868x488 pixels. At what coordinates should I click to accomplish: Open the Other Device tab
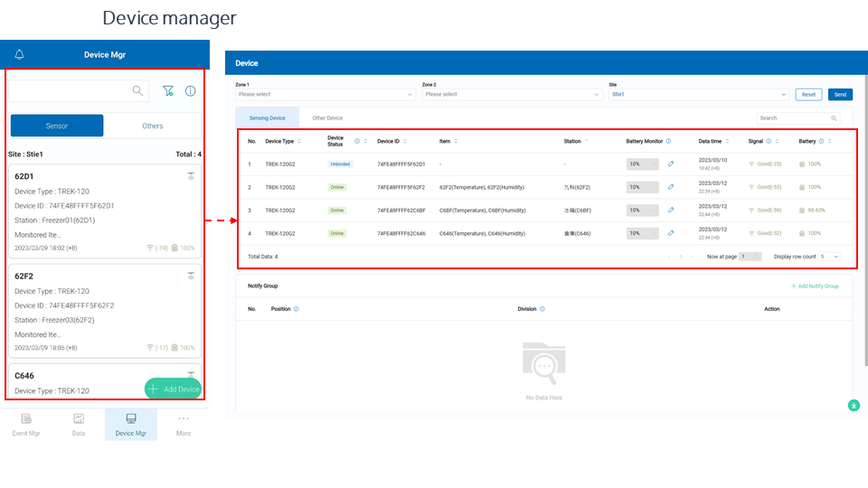[x=327, y=118]
